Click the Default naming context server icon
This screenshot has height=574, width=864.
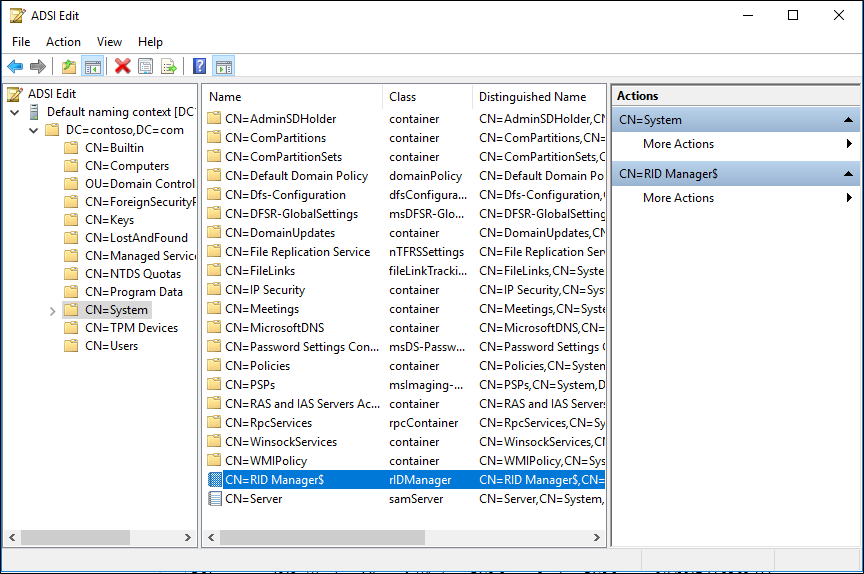tap(34, 112)
